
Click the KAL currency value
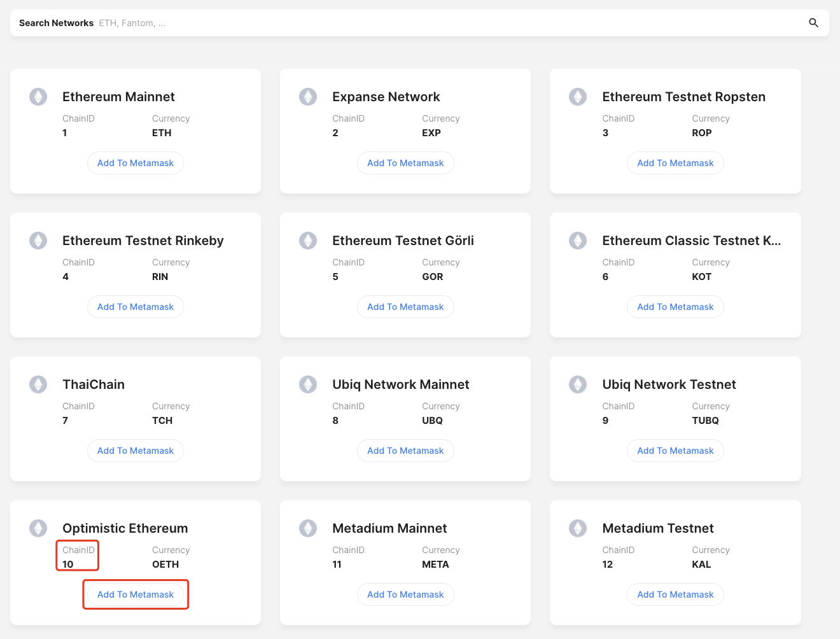tap(701, 565)
